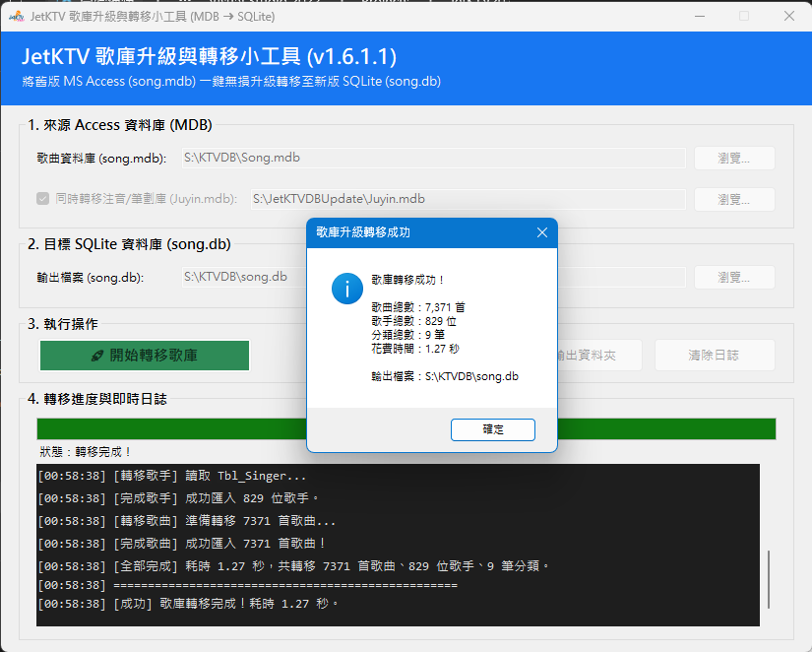
Task: Click the heading 2. 目標 SQLite 資料庫 (song.db)
Action: (129, 244)
